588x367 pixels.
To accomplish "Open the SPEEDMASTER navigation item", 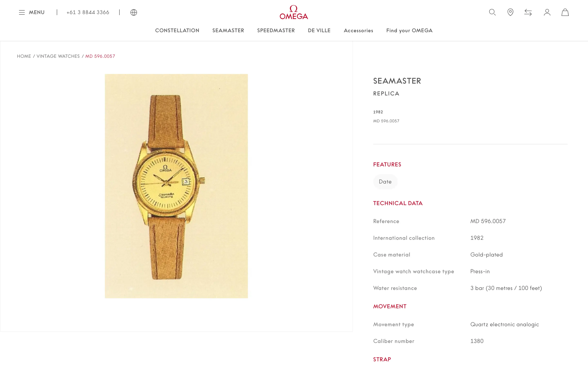I will 276,31.
